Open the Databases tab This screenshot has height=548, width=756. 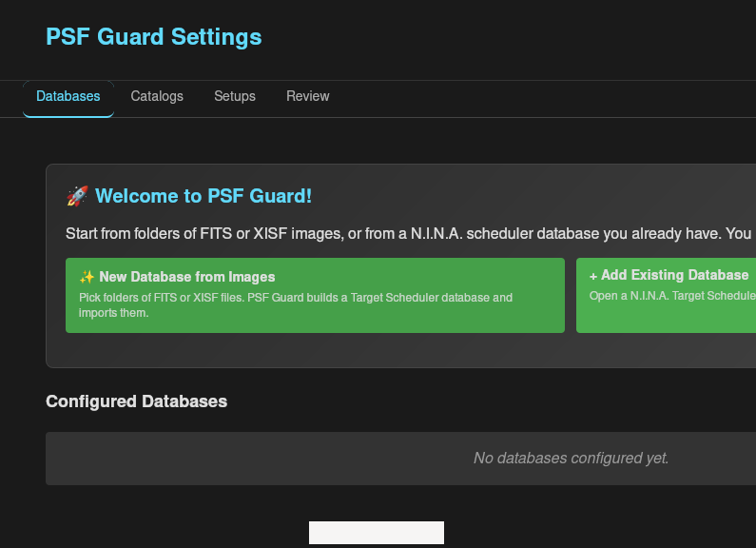click(68, 98)
